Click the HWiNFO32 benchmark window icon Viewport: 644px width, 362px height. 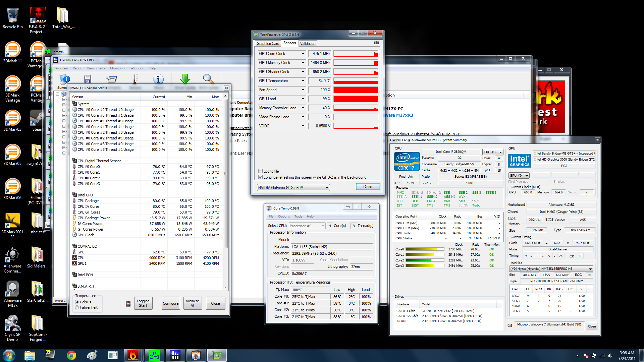[x=111, y=79]
